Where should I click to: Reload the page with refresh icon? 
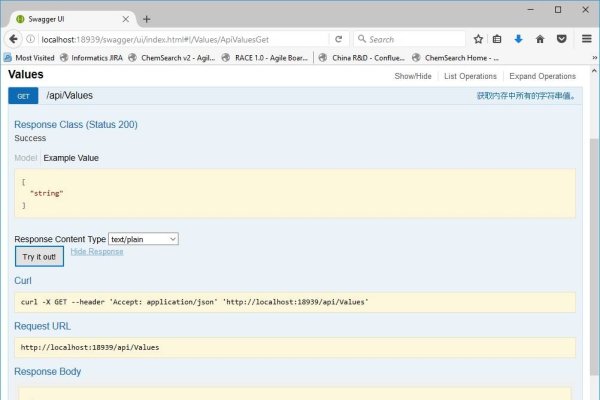point(339,39)
